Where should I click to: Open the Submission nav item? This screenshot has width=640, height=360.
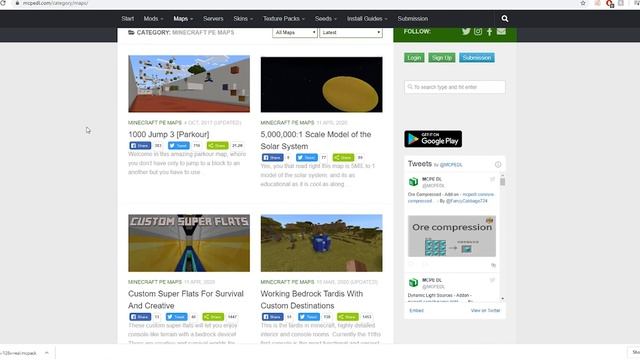[413, 19]
